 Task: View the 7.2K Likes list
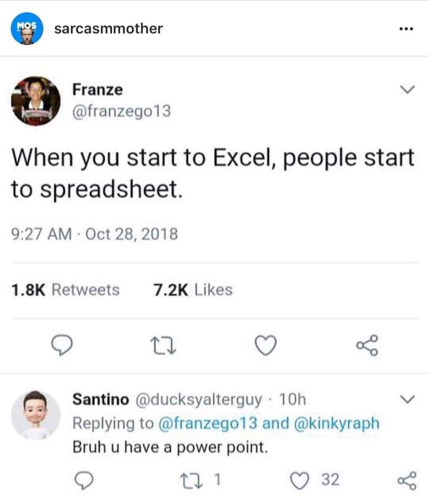[191, 290]
